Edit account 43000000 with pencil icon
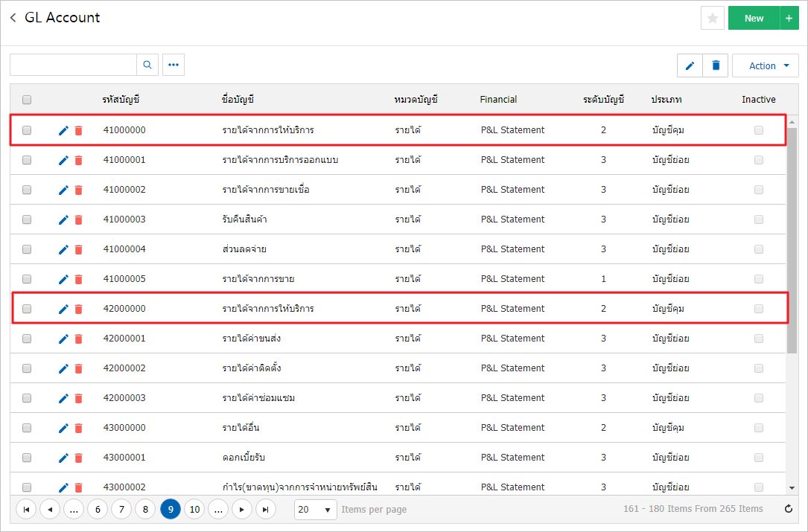This screenshot has width=808, height=532. 63,428
